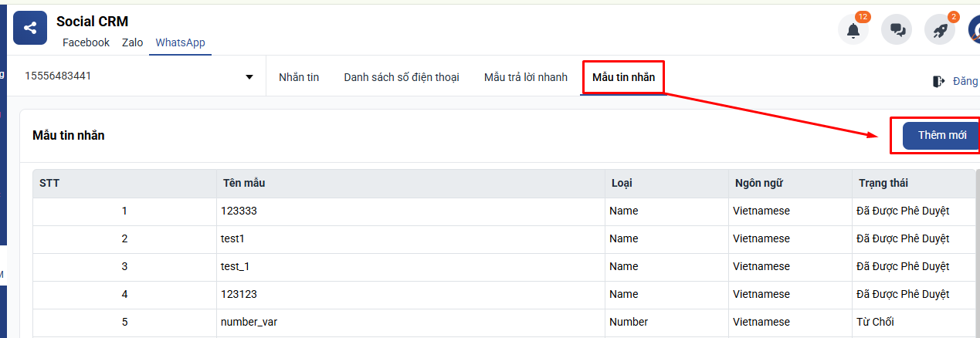Open the notifications bell icon

[853, 30]
